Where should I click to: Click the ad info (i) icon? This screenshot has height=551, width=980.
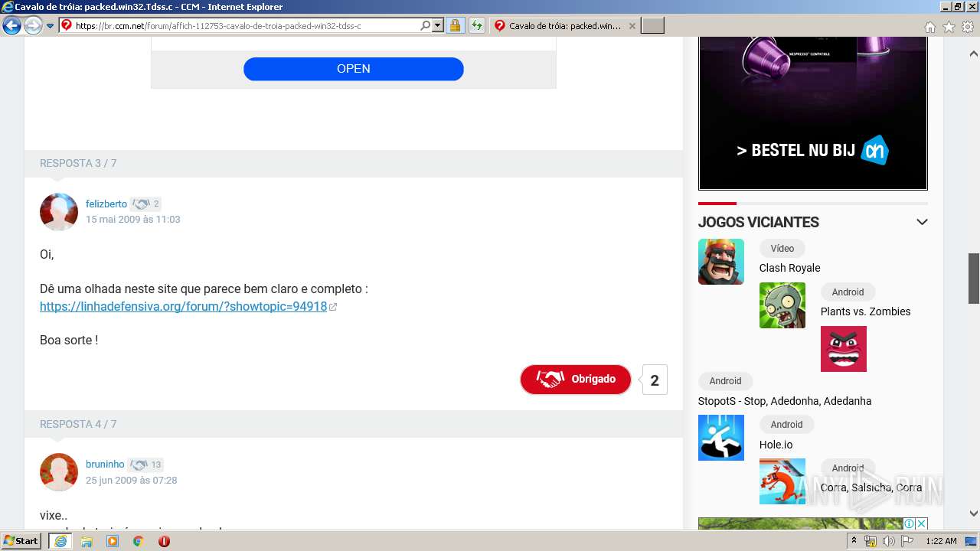click(909, 524)
